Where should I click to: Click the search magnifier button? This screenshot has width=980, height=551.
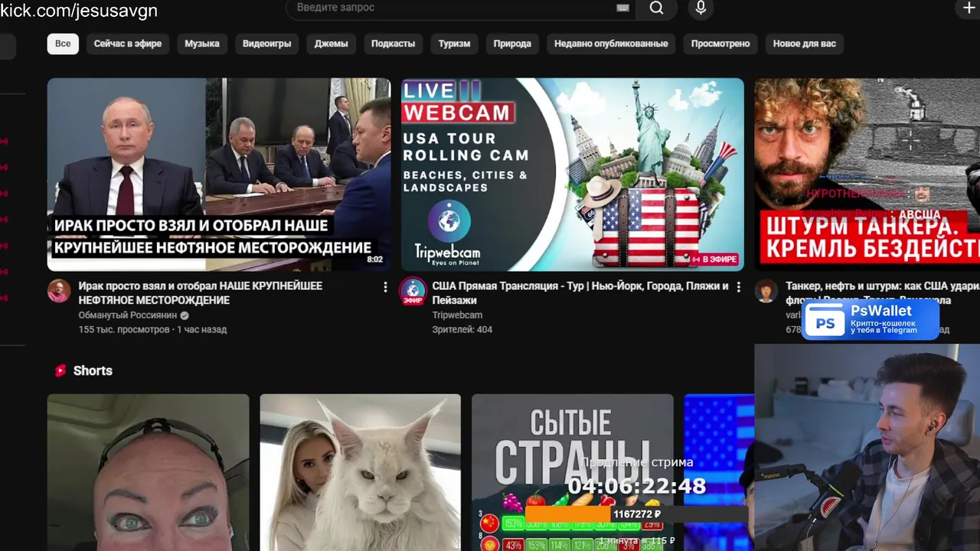pyautogui.click(x=656, y=8)
